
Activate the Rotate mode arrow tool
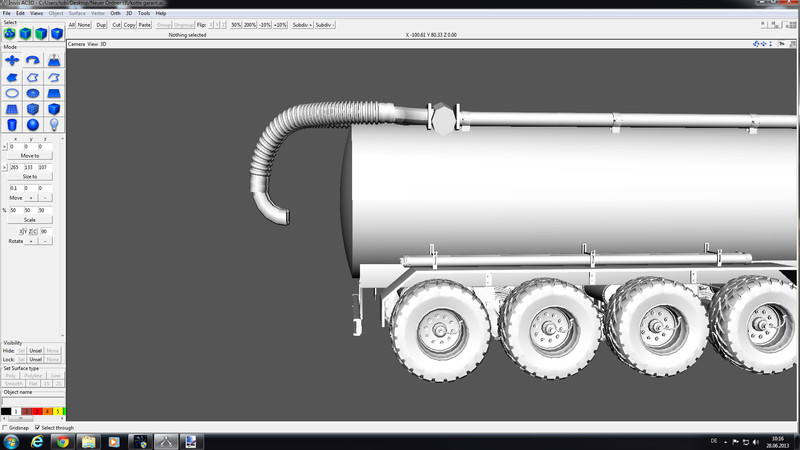pyautogui.click(x=33, y=60)
